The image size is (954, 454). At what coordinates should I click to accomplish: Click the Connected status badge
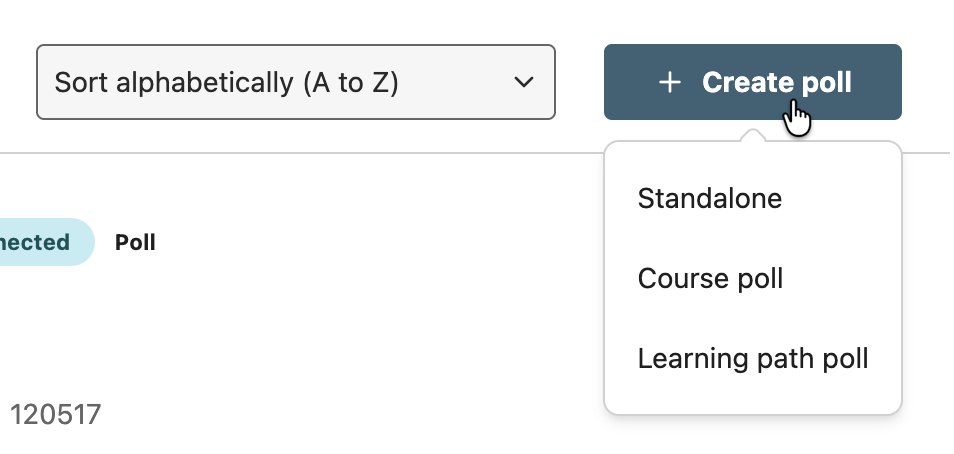(x=38, y=242)
